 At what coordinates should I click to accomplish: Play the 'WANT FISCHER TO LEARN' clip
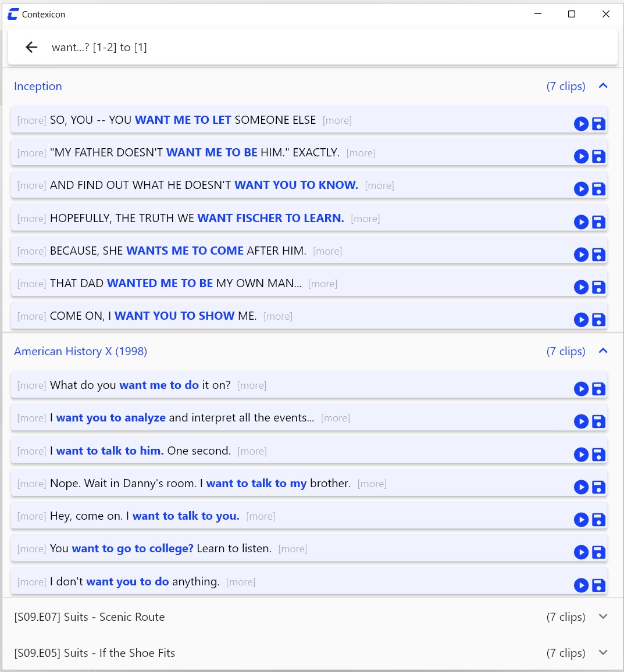click(x=581, y=222)
